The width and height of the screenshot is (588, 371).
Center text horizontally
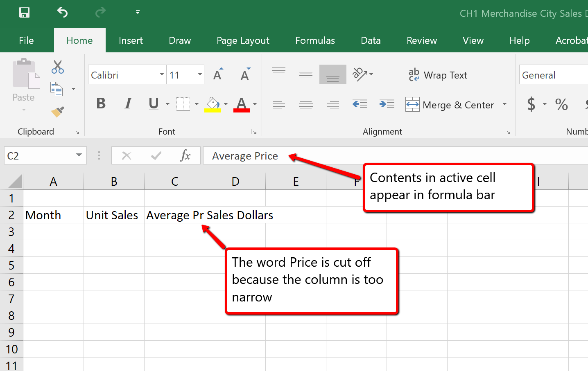(x=306, y=104)
